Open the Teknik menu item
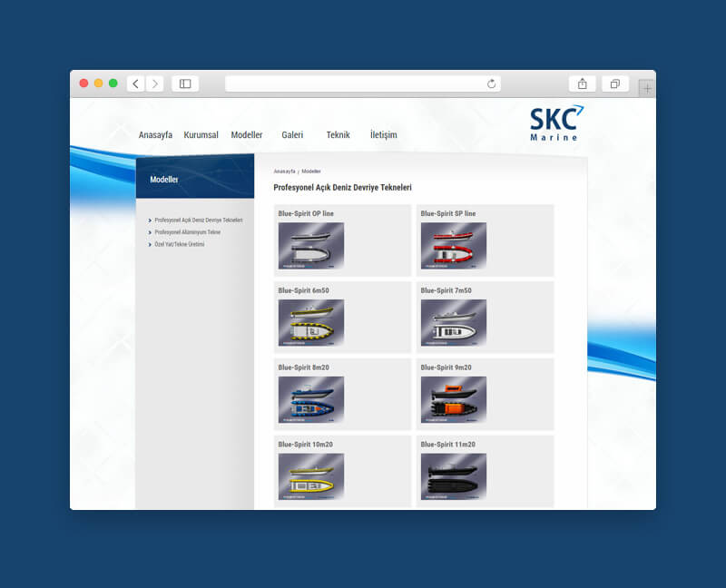 [338, 134]
